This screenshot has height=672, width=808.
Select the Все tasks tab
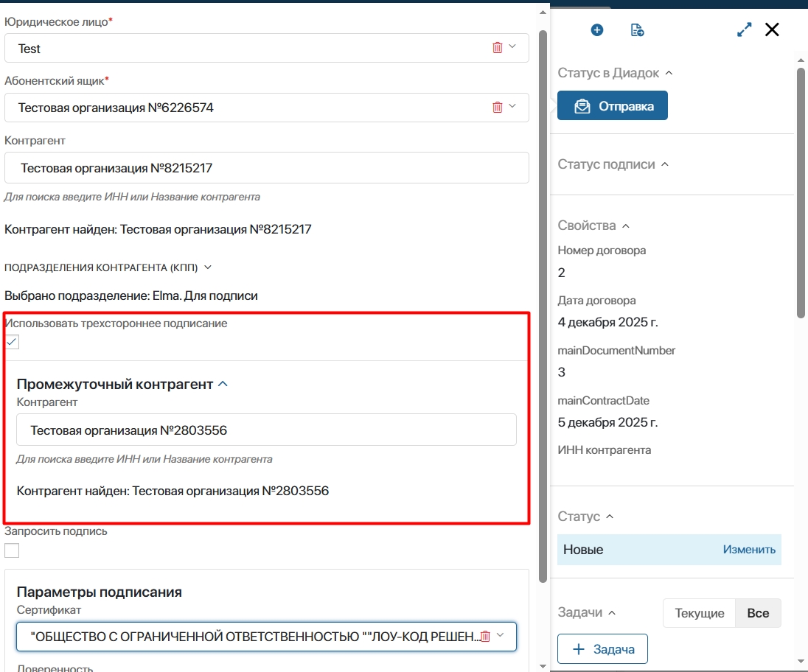click(x=758, y=613)
